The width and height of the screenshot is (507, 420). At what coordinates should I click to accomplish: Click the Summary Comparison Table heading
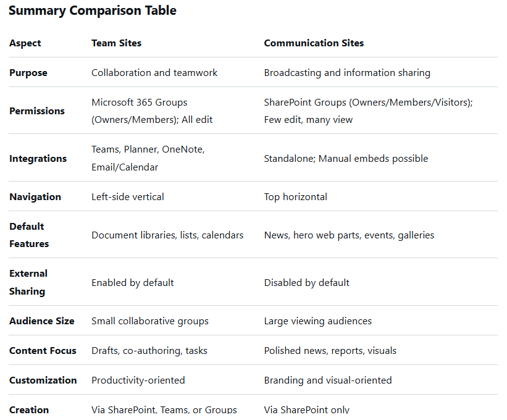92,10
